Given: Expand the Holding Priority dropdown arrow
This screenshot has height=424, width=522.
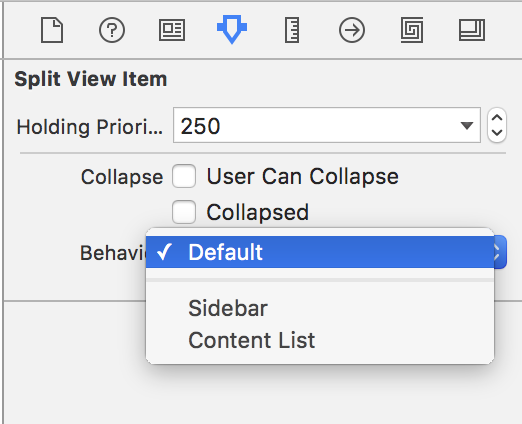Looking at the screenshot, I should [x=467, y=125].
